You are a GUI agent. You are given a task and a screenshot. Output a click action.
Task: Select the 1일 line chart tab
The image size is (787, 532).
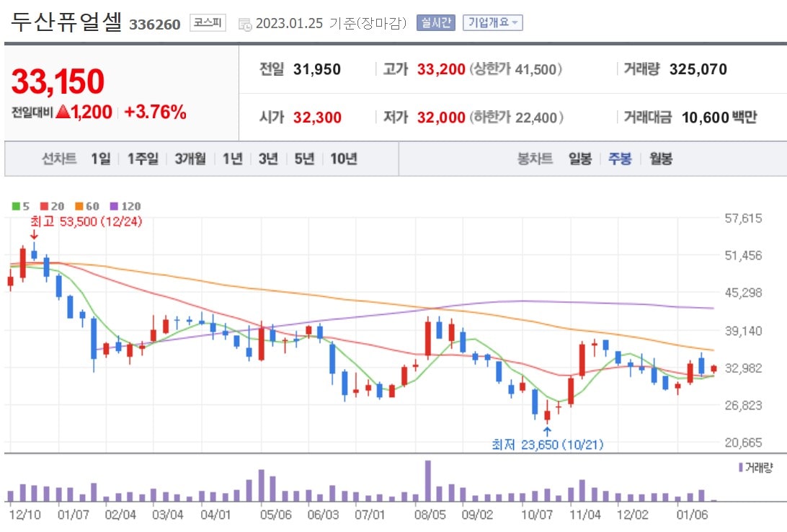click(x=101, y=159)
